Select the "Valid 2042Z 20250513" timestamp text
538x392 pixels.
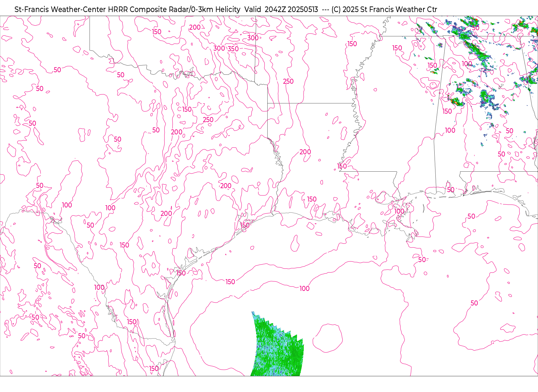(281, 10)
